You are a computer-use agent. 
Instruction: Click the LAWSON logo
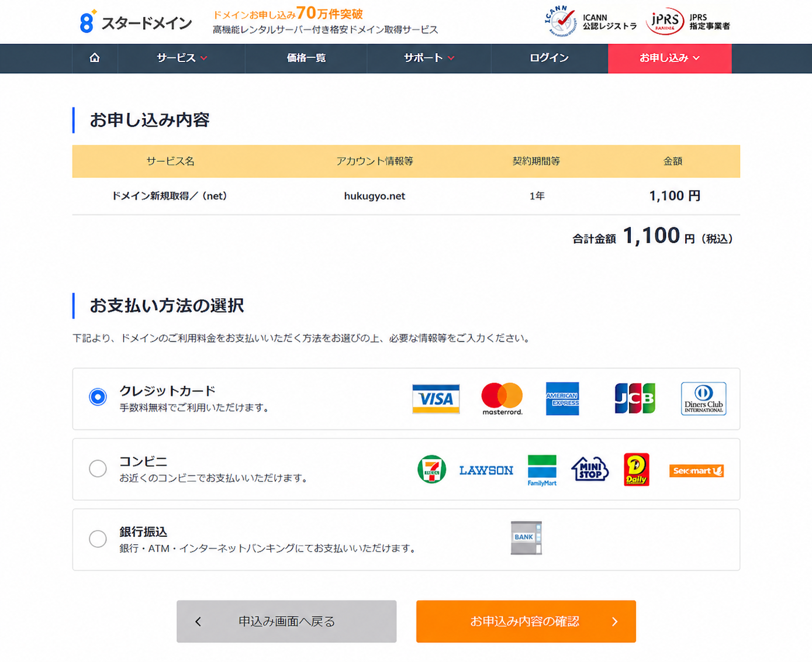(486, 470)
